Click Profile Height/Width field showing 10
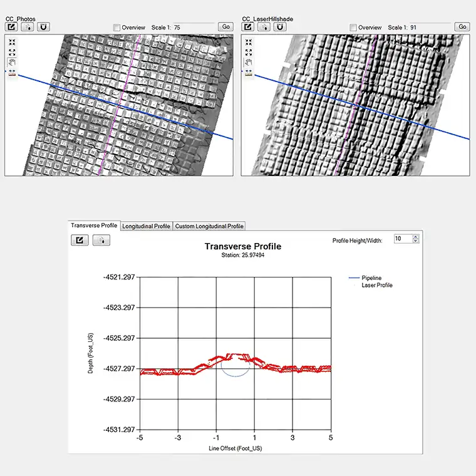Screen dimensions: 476x476 pyautogui.click(x=403, y=239)
